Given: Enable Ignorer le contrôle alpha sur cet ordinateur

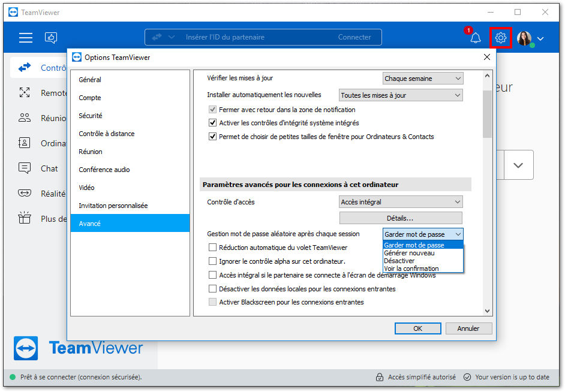Looking at the screenshot, I should tap(212, 261).
